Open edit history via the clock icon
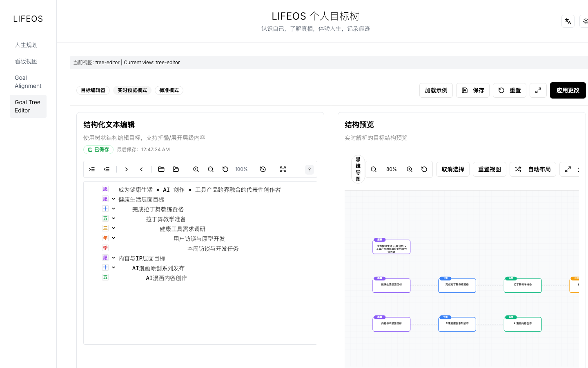 (x=263, y=169)
